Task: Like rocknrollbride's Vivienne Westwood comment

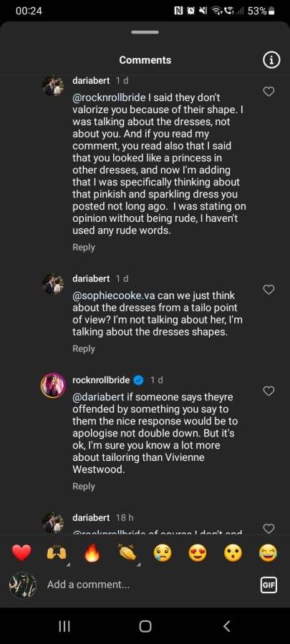Action: tap(269, 391)
